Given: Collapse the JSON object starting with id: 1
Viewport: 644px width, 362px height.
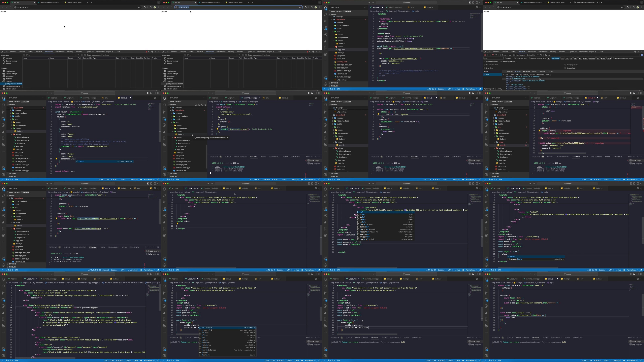Looking at the screenshot, I should (x=504, y=75).
